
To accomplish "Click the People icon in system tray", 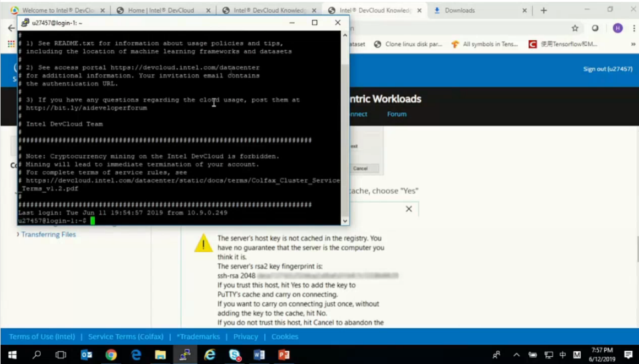I will tap(496, 355).
